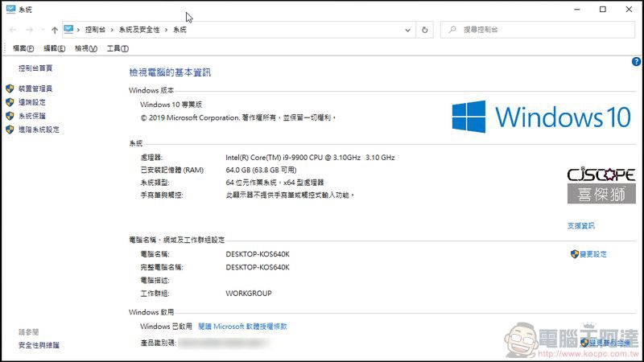
Task: Select 控制台 in breadcrumb path
Action: (95, 30)
